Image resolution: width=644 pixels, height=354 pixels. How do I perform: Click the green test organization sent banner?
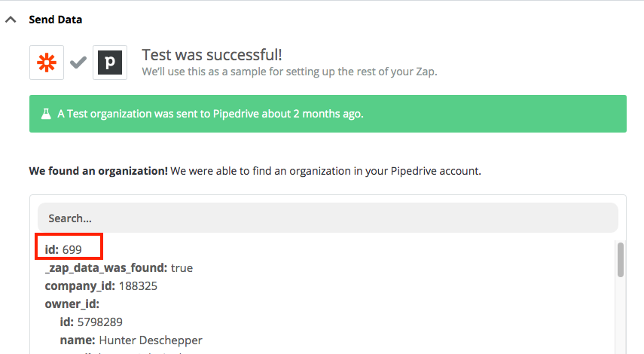(x=328, y=114)
